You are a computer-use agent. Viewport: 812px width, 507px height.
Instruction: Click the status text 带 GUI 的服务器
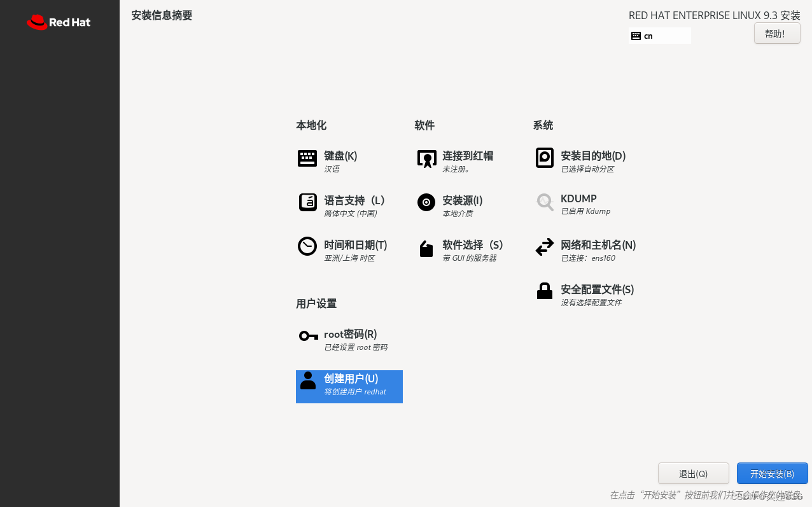coord(470,258)
